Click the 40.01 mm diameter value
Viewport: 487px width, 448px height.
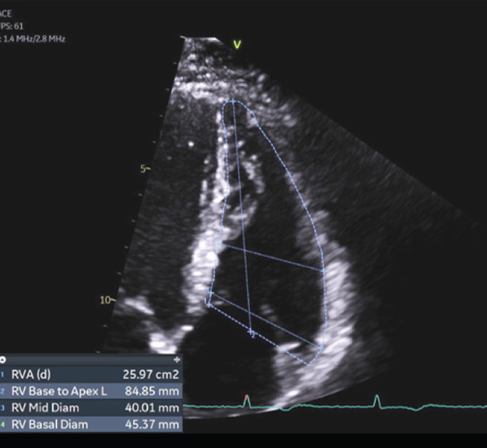point(152,407)
